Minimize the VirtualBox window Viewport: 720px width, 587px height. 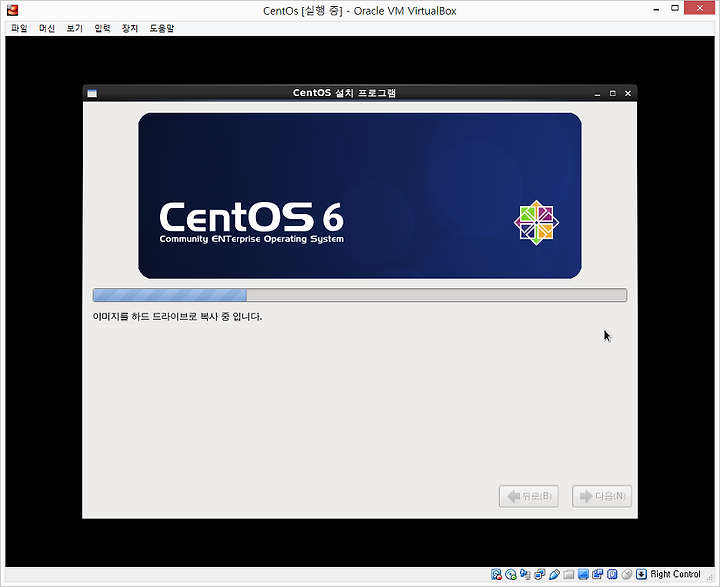point(656,9)
